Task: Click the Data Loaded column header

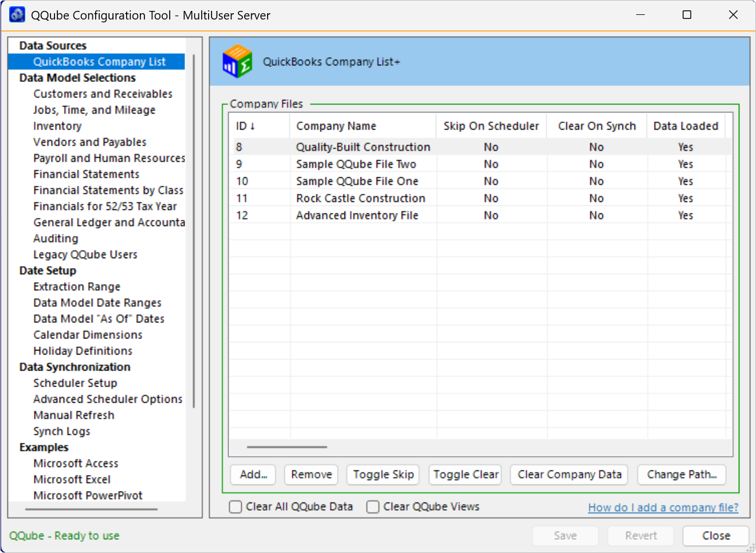Action: [686, 126]
